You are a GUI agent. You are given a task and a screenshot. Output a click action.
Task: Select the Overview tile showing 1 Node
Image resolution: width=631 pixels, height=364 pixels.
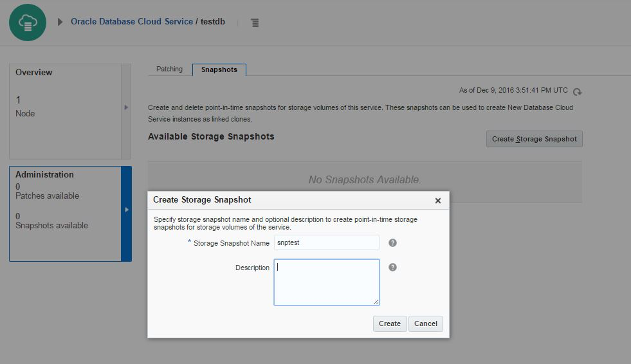(x=64, y=111)
